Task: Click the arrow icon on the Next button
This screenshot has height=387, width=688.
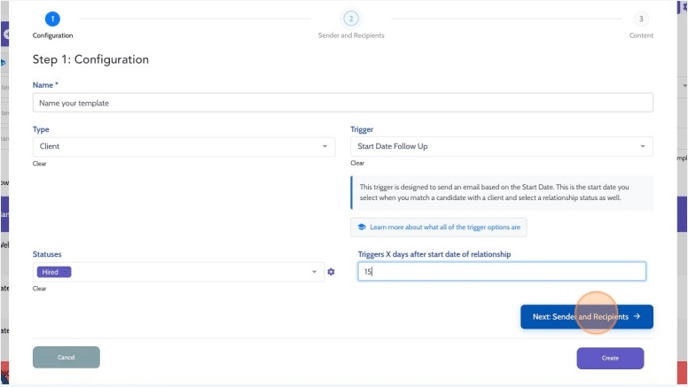Action: 637,316
